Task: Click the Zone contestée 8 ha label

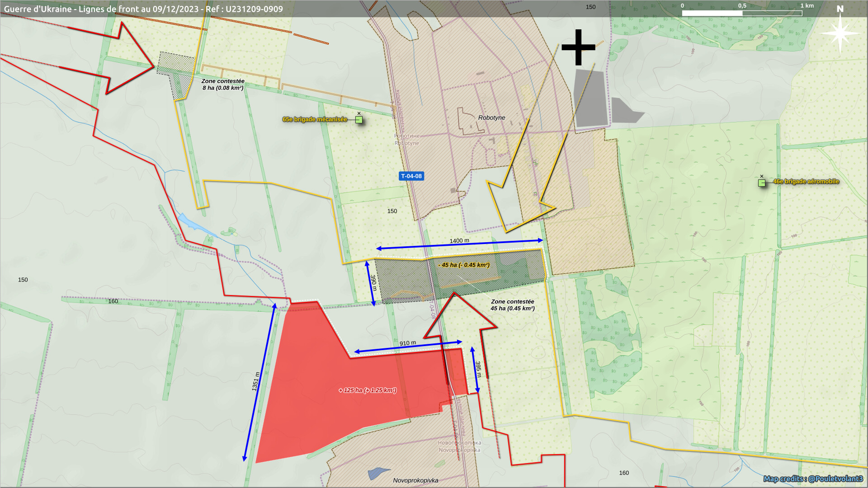Action: pyautogui.click(x=223, y=84)
